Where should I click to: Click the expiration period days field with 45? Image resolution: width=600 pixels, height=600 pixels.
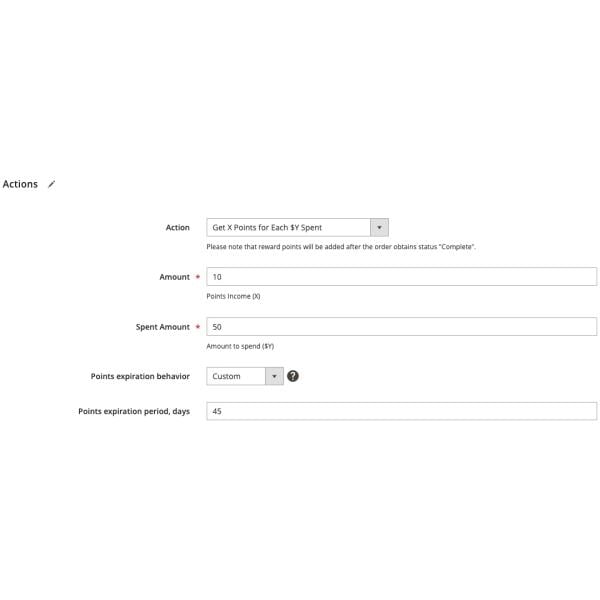click(x=401, y=411)
